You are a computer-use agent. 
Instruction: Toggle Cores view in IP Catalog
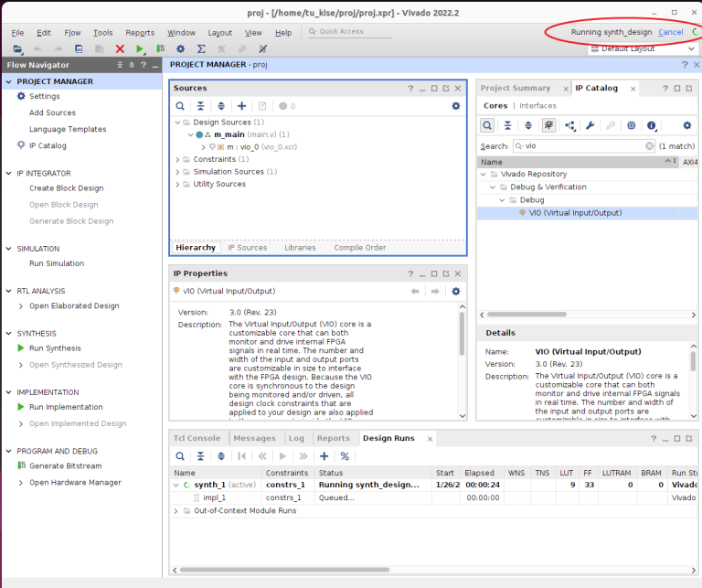click(495, 105)
